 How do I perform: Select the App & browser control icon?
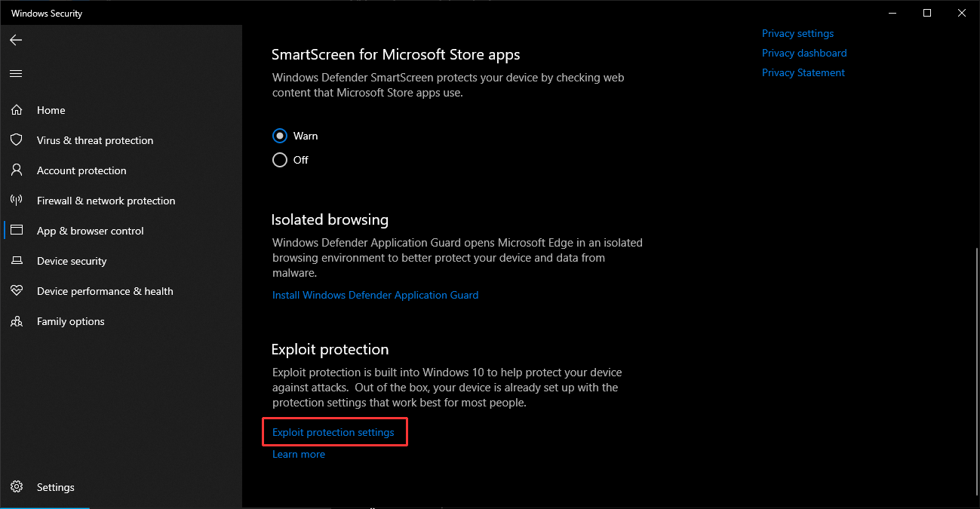(17, 231)
